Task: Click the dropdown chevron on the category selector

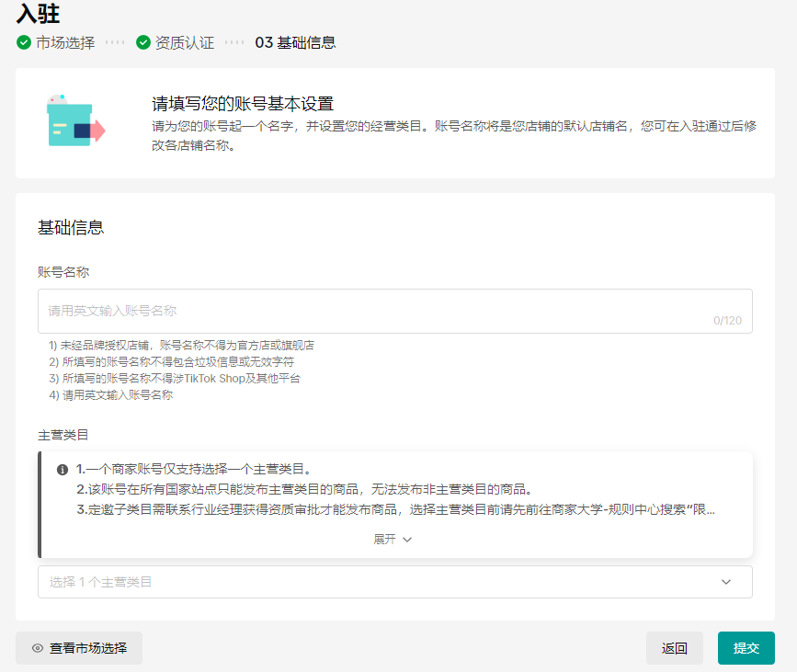Action: click(x=725, y=582)
